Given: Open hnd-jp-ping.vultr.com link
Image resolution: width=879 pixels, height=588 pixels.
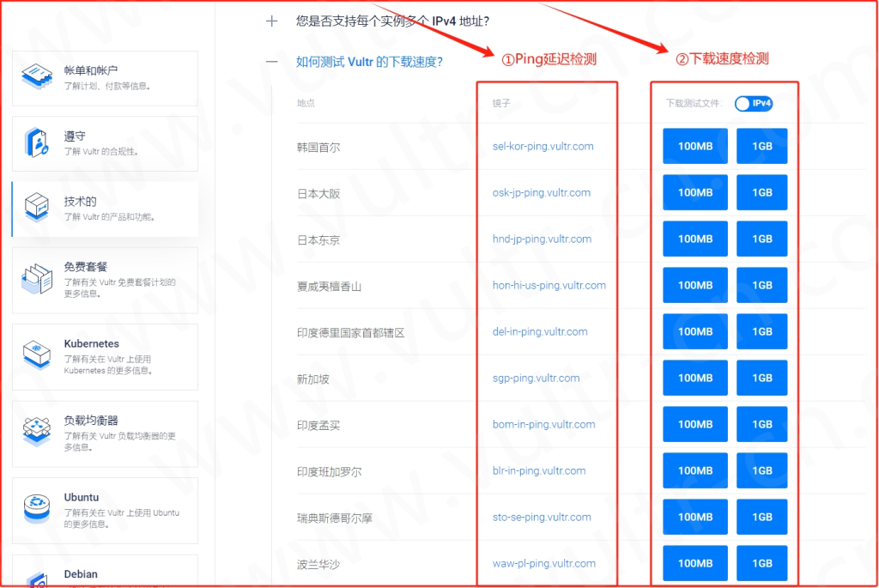Looking at the screenshot, I should (542, 239).
